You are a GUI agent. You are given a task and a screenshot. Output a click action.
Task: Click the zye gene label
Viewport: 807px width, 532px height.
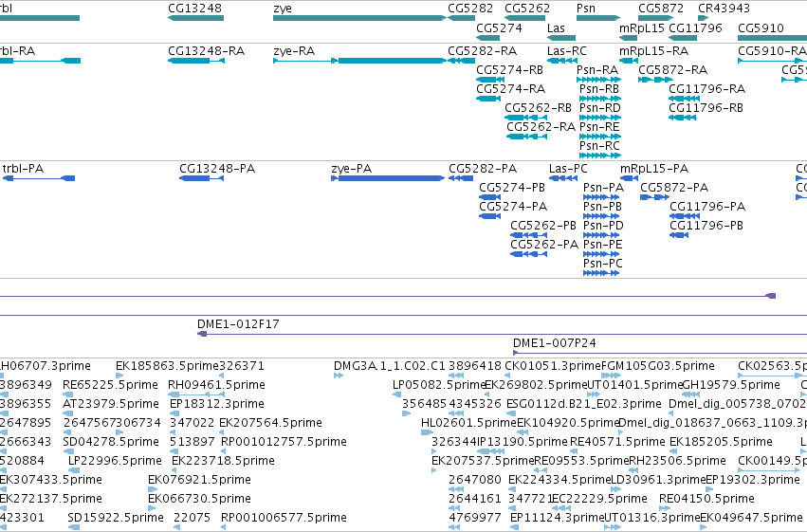pos(283,9)
